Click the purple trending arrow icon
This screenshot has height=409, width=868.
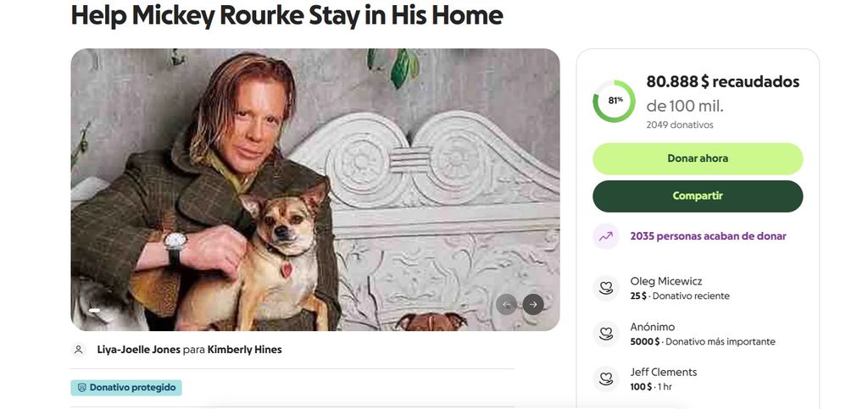click(606, 237)
